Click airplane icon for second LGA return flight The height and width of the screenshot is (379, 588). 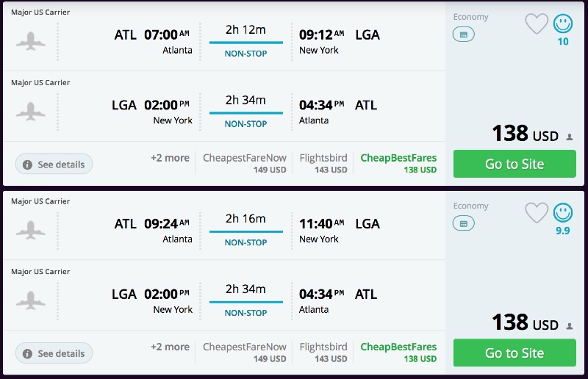pos(31,300)
